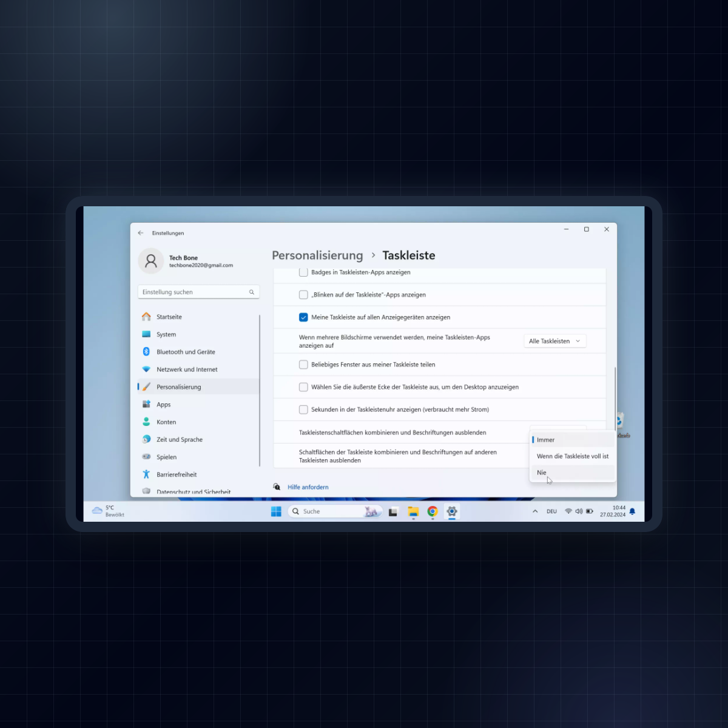Enable äußerste Ecke Desktop anzeigen checkbox
Image resolution: width=728 pixels, height=728 pixels.
click(x=303, y=387)
